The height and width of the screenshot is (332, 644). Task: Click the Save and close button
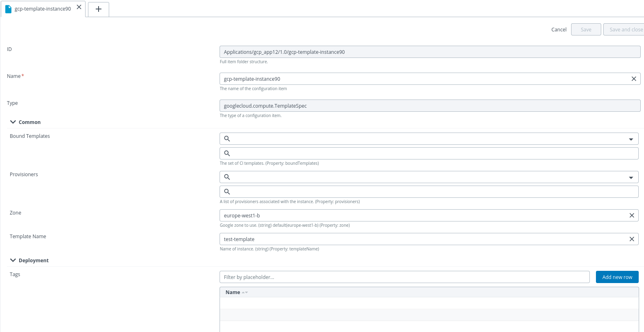click(625, 29)
